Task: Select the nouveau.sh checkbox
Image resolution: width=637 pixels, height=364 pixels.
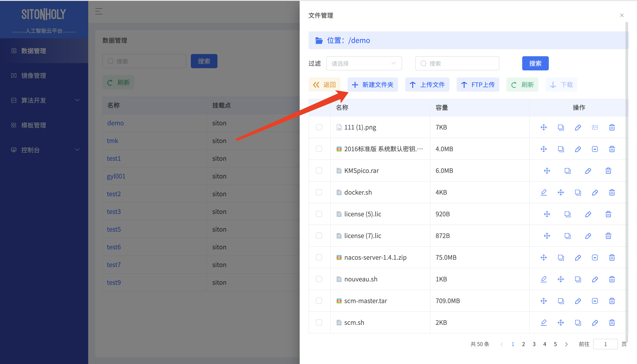Action: pos(319,279)
